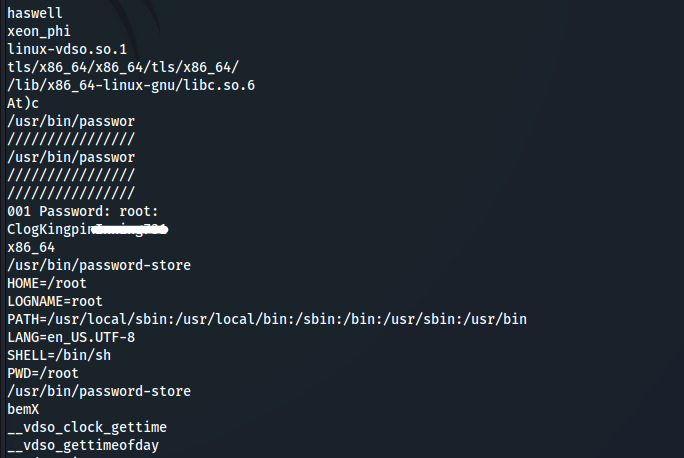Select the HOME=/root environment variable
Screen dimensions: 684x458
point(47,283)
